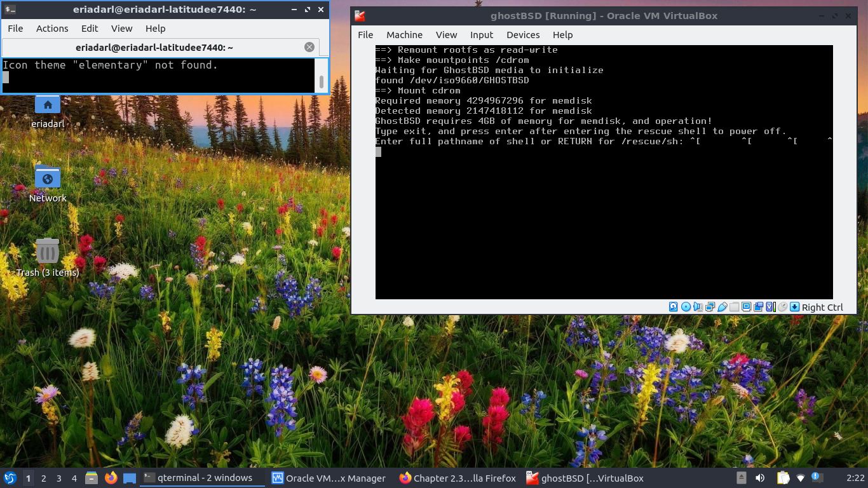Open the View menu in qterminal
This screenshot has height=488, width=868.
tap(121, 28)
